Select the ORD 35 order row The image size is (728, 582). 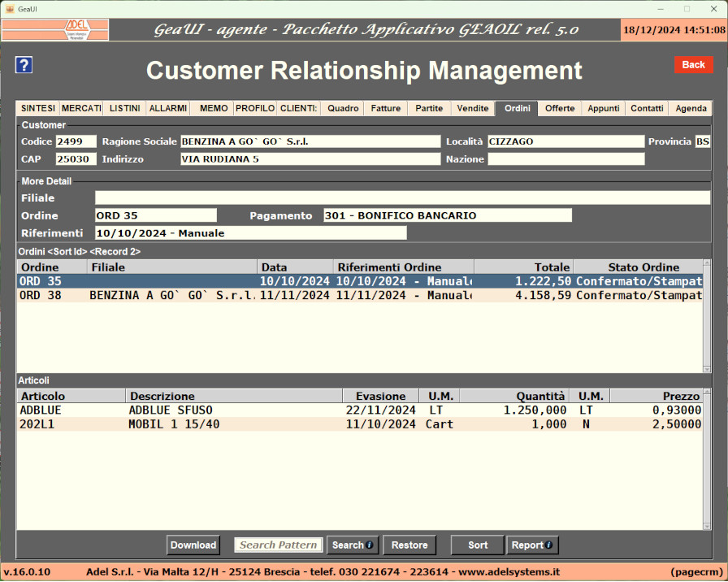[x=360, y=281]
